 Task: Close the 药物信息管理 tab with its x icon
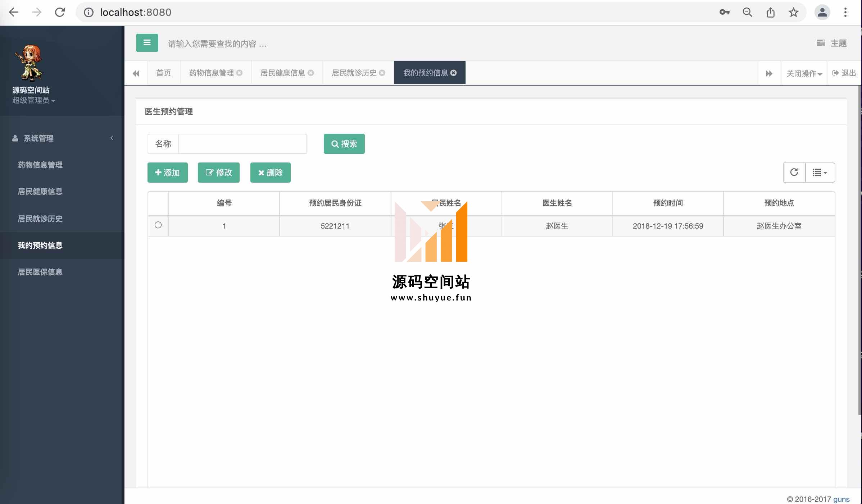coord(240,73)
